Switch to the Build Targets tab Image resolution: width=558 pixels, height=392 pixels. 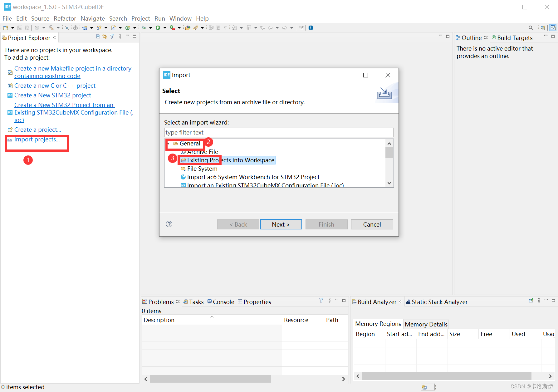(512, 38)
